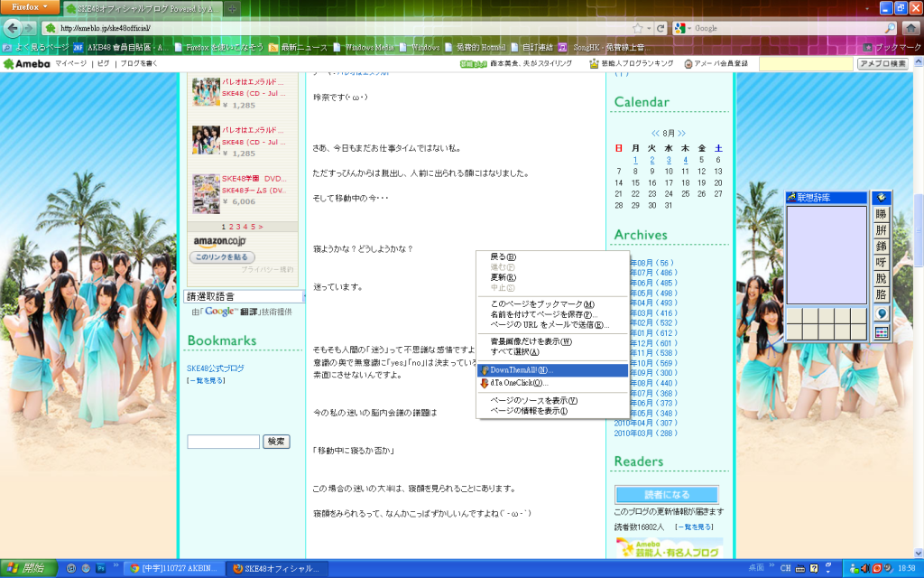924x578 pixels.
Task: Click the search magnifier in the Google box
Action: [x=890, y=28]
